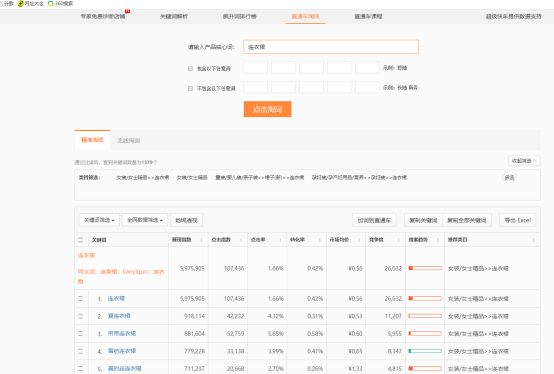Image resolution: width=554 pixels, height=374 pixels.
Task: Tick the include-words filter checkbox
Action: (x=190, y=69)
